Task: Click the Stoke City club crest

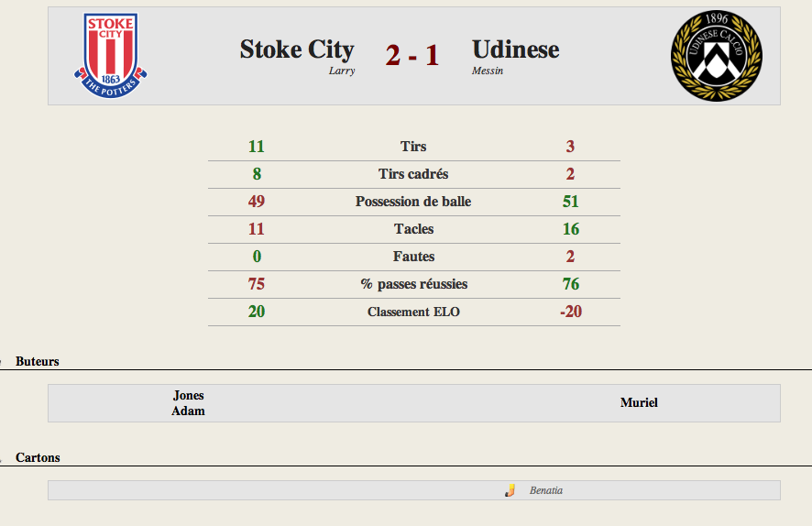Action: pyautogui.click(x=110, y=55)
